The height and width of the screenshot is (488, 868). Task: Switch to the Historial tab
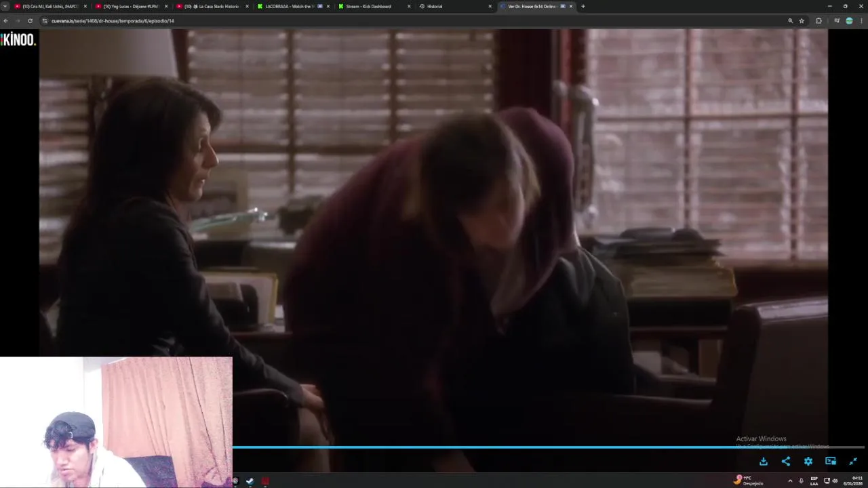454,6
